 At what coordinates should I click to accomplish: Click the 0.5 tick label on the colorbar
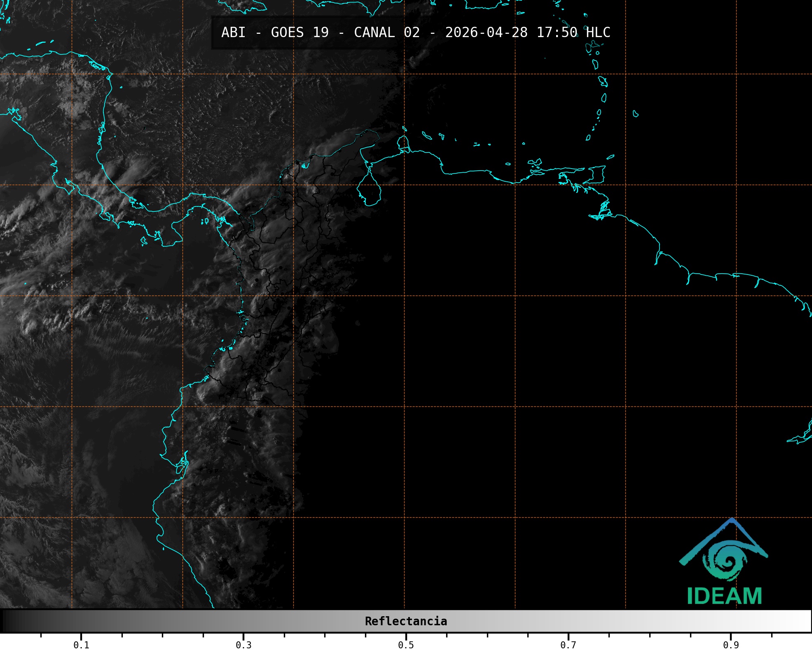pos(406,645)
